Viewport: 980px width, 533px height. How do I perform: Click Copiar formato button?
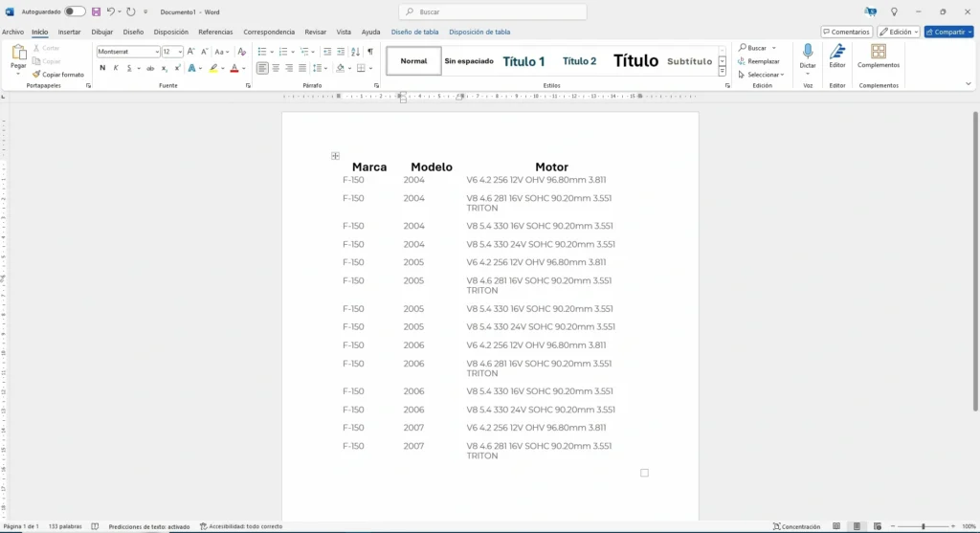point(58,75)
